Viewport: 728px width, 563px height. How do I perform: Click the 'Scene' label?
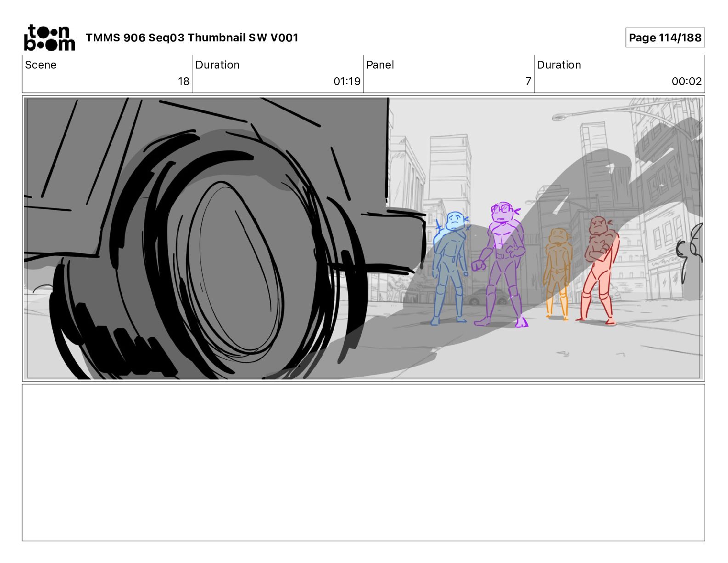(x=41, y=65)
